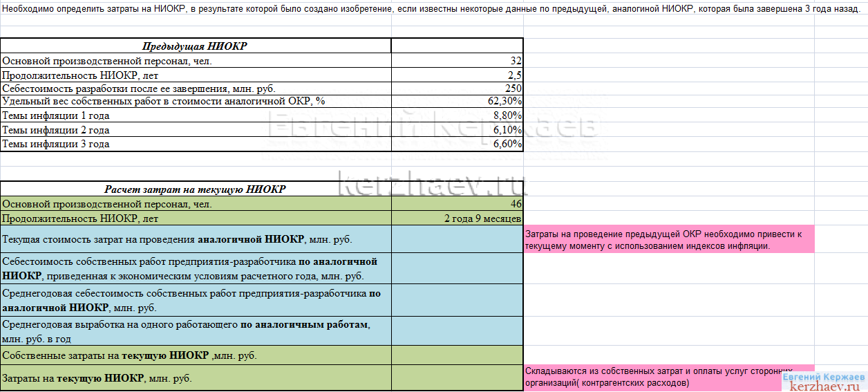Click pink note about inflation indices
Viewport: 868px width, 392px height.
(x=669, y=239)
